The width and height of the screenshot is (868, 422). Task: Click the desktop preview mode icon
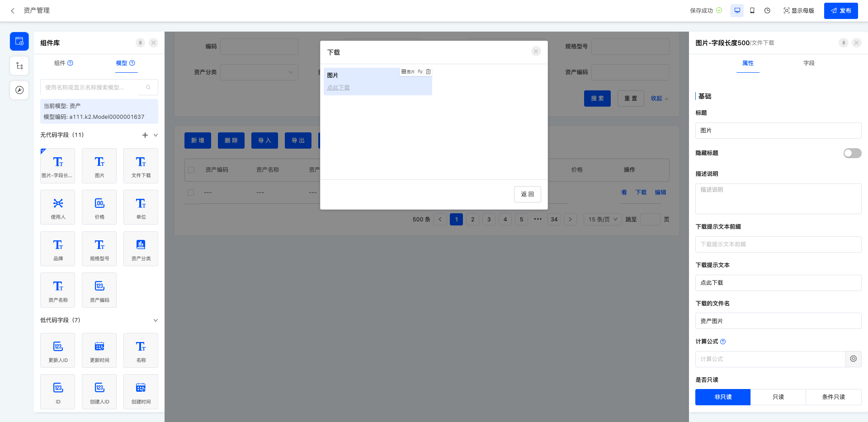click(737, 10)
